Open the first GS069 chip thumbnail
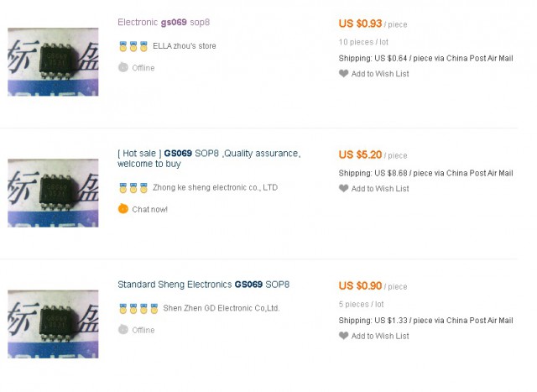The image size is (537, 392). pyautogui.click(x=53, y=61)
